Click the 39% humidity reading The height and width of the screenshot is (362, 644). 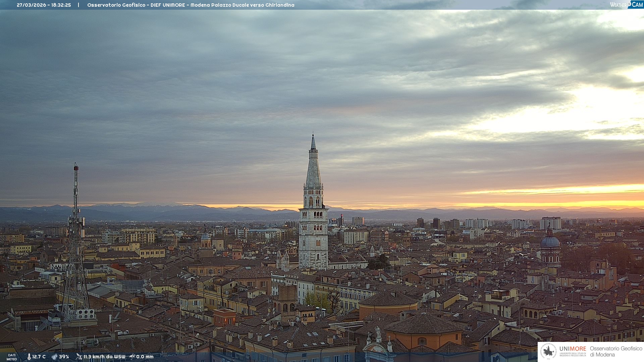(x=64, y=357)
